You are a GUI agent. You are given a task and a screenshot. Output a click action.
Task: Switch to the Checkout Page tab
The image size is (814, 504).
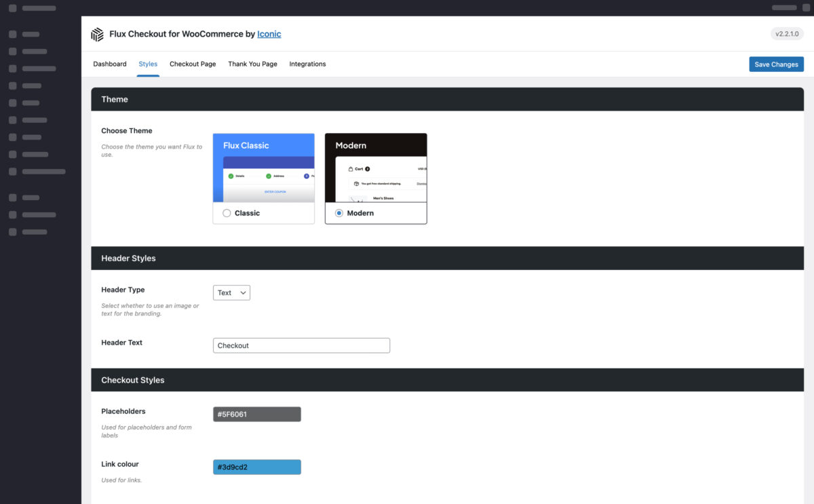point(193,64)
